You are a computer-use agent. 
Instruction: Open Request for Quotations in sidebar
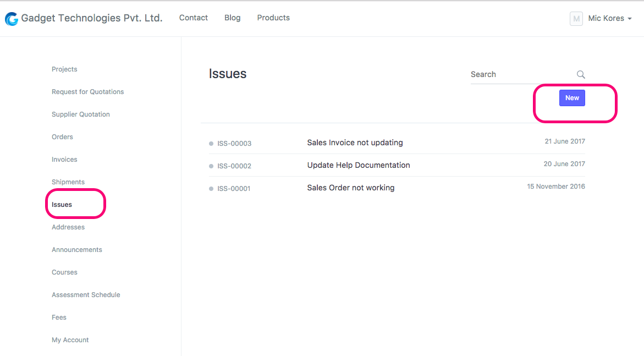tap(88, 92)
